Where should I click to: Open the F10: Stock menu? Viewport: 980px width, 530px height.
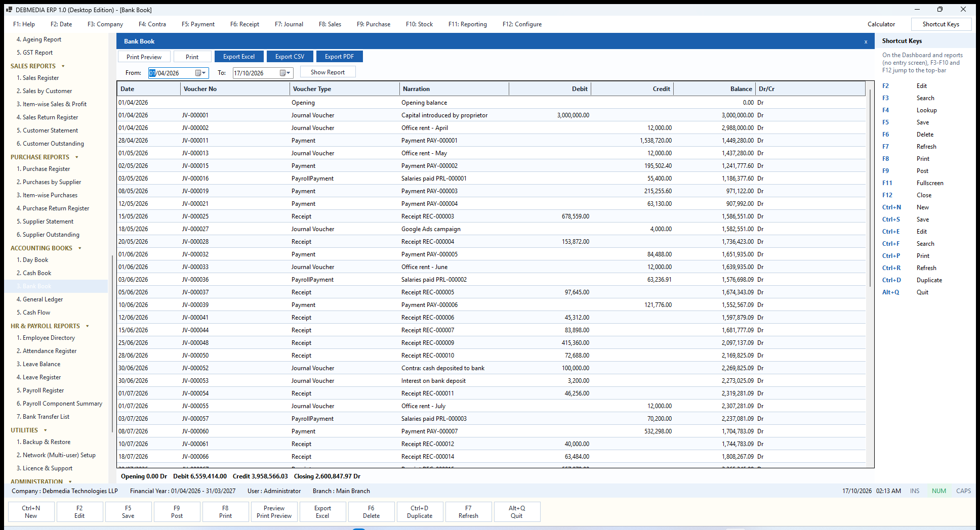point(419,24)
